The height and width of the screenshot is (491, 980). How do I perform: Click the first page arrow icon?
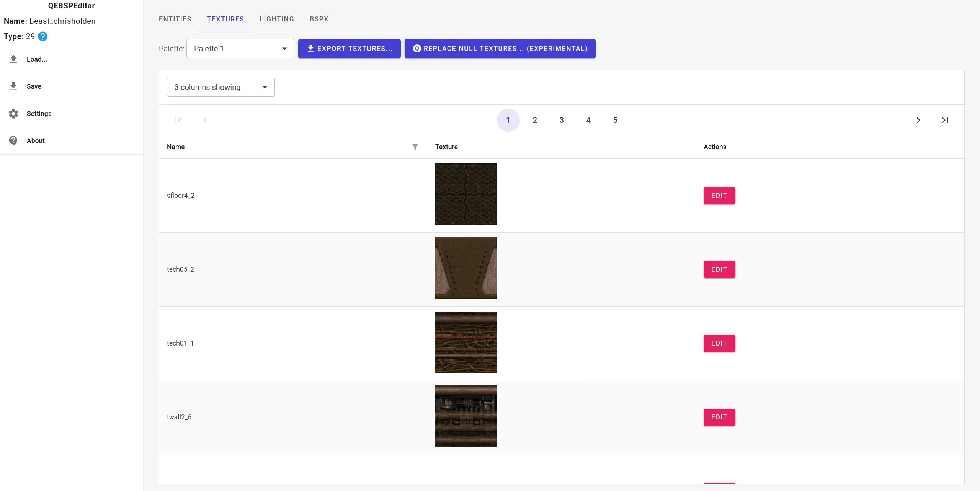coord(178,120)
